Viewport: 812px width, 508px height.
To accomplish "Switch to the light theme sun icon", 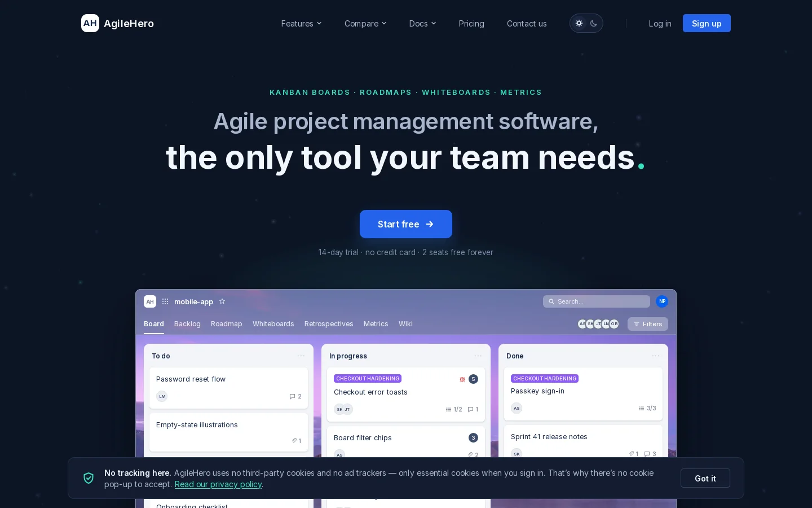I will click(x=579, y=23).
